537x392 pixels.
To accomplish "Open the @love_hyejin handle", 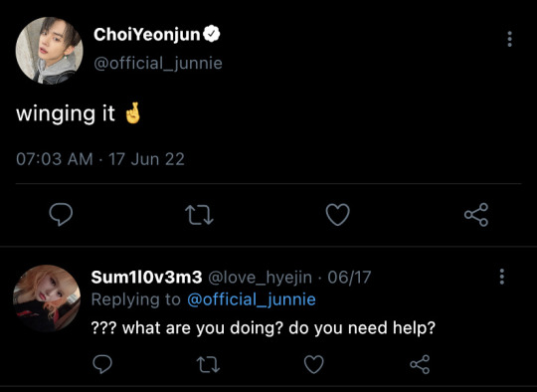I will pyautogui.click(x=260, y=278).
